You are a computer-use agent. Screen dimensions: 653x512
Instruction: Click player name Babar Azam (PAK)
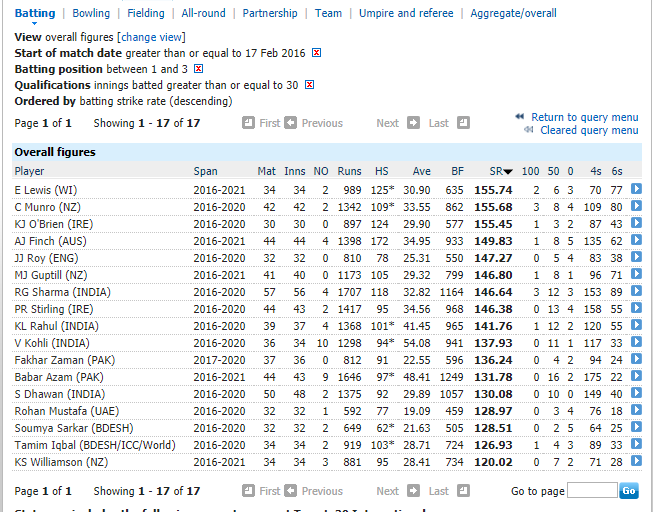59,377
